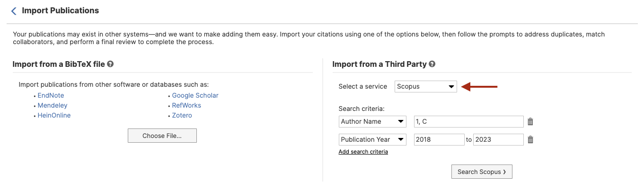644x183 pixels.
Task: Click the EndNote link
Action: [x=51, y=95]
